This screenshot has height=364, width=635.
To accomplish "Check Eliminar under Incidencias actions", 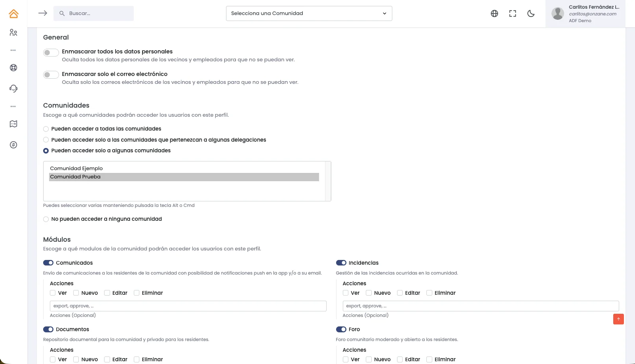I will [x=429, y=293].
